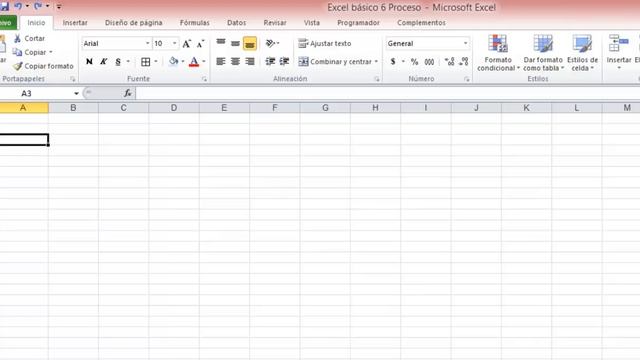The width and height of the screenshot is (640, 360).
Task: Click the fill color paint bucket icon
Action: tap(173, 61)
